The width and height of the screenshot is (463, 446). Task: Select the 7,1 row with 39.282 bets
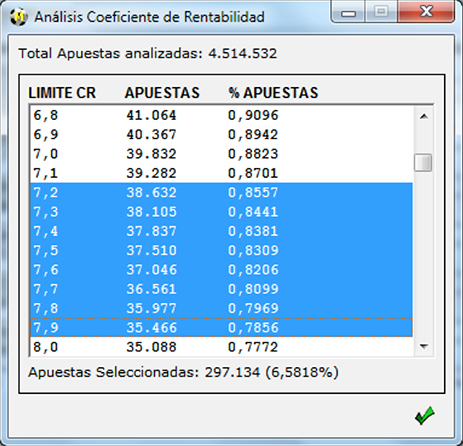[x=221, y=173]
